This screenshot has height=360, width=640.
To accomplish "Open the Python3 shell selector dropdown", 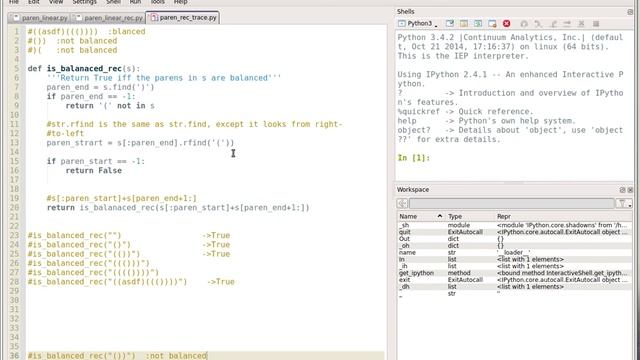I will pos(418,24).
